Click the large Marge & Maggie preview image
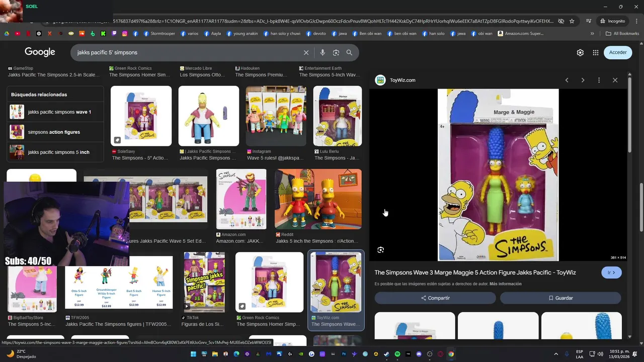644x362 pixels. (x=498, y=175)
